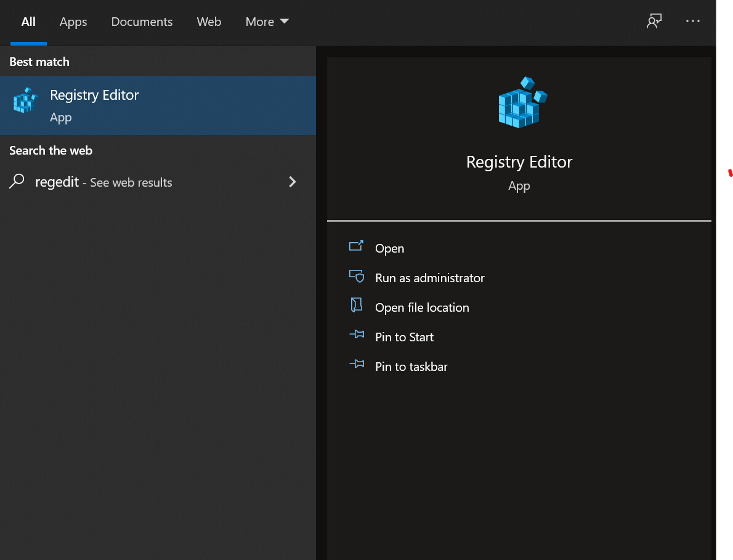Expand regedit web results with the chevron arrow
The image size is (733, 560).
(x=293, y=182)
